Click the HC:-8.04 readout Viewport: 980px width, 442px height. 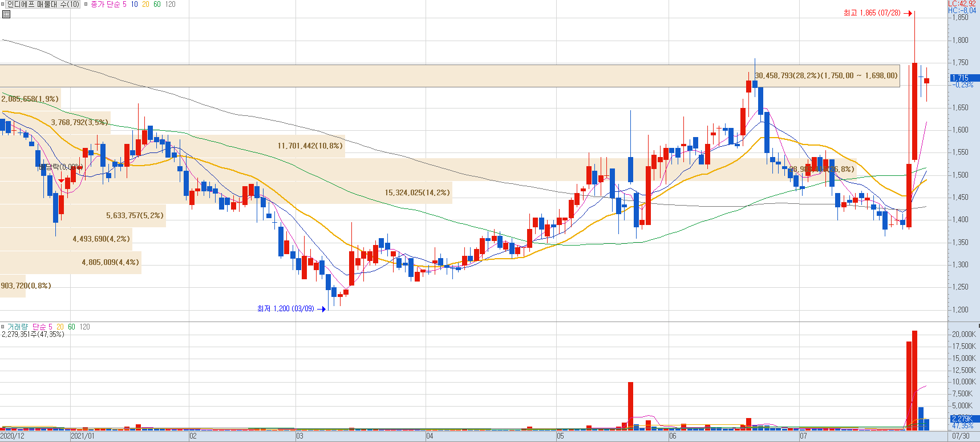click(x=962, y=10)
